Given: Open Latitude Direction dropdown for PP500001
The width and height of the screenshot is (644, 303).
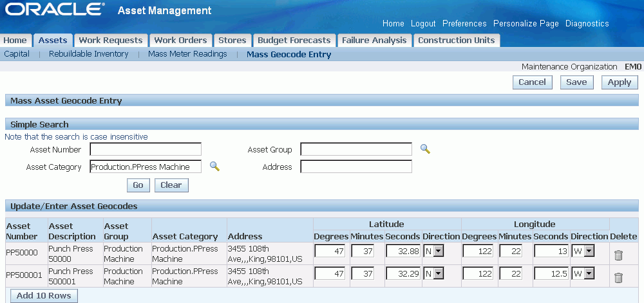Looking at the screenshot, I should pos(433,274).
